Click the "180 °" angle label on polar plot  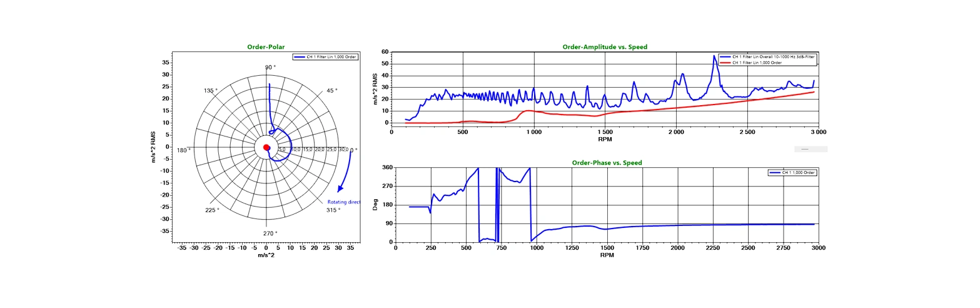(184, 150)
